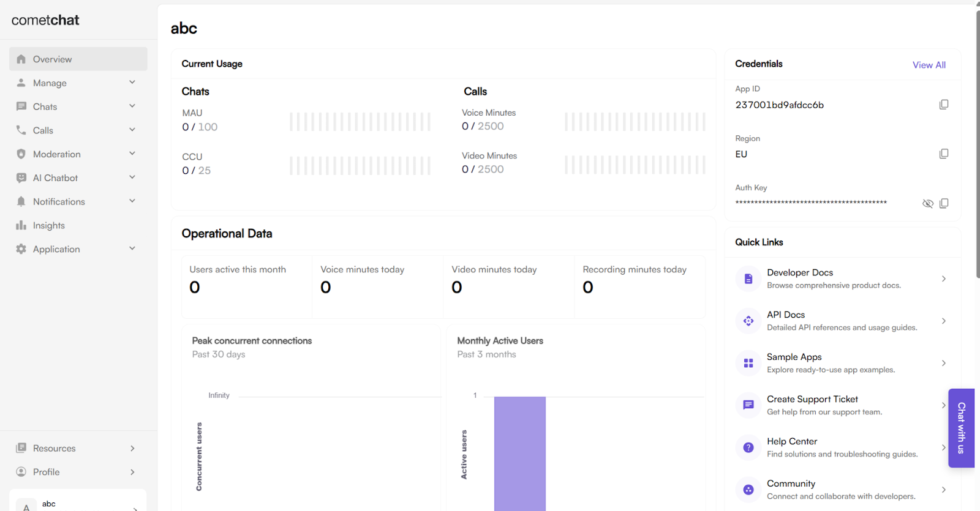Select Moderation in the sidebar
Image resolution: width=980 pixels, height=511 pixels.
[x=78, y=154]
